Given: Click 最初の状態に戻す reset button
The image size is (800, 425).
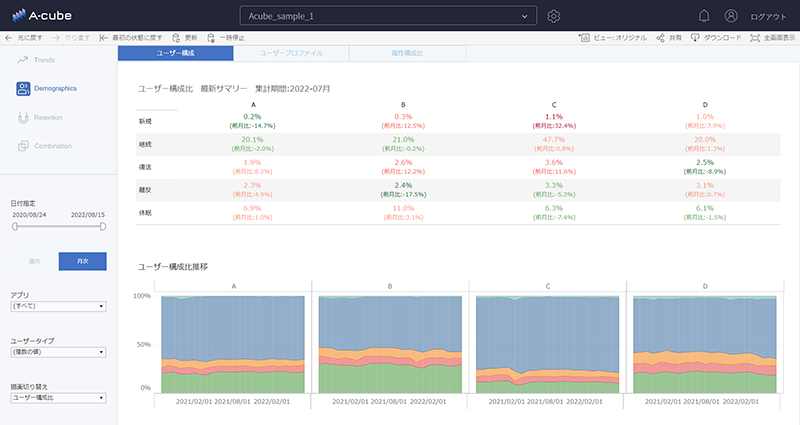Looking at the screenshot, I should [128, 37].
